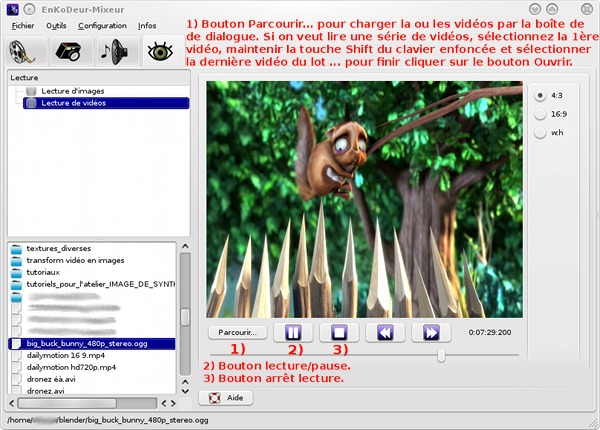Viewport: 600px width, 430px height.
Task: Click the 0:07:29:200 timecode display
Action: 490,332
